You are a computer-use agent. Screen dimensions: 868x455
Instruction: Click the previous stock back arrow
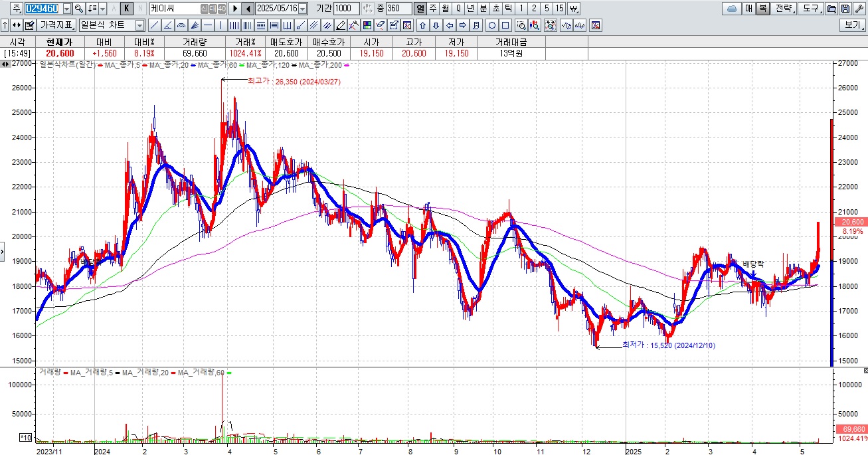click(247, 9)
